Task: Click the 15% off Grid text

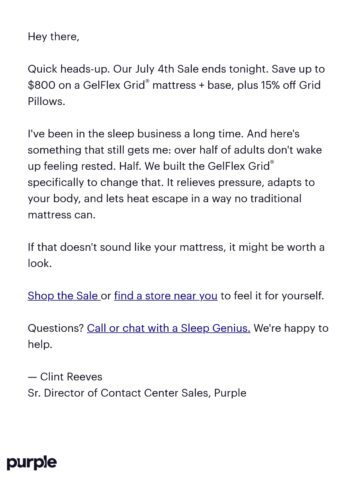Action: point(291,85)
